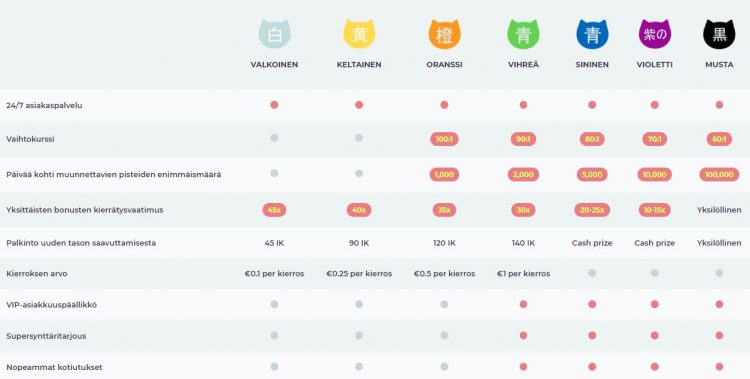Click the black Musta cat icon
Viewport: 750px width, 379px height.
[x=719, y=34]
